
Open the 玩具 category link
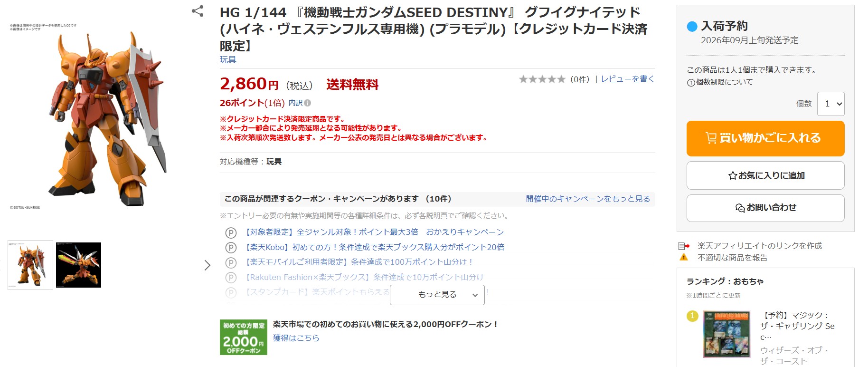click(x=228, y=59)
